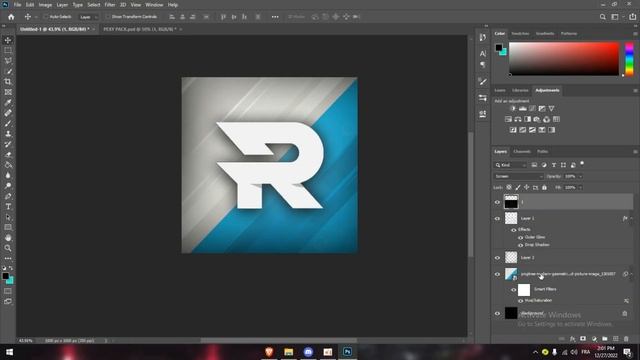
Task: Select the Zoom tool in the toolbox
Action: [x=8, y=248]
